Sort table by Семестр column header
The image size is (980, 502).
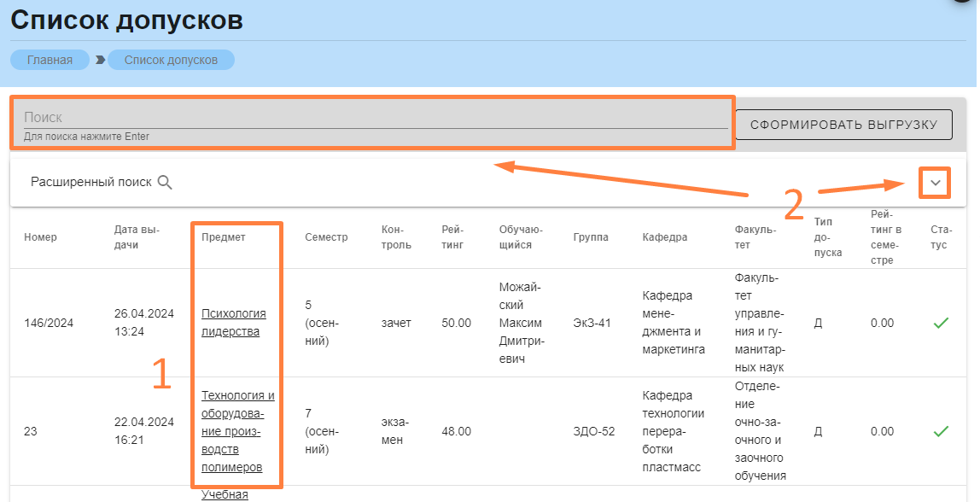click(326, 237)
